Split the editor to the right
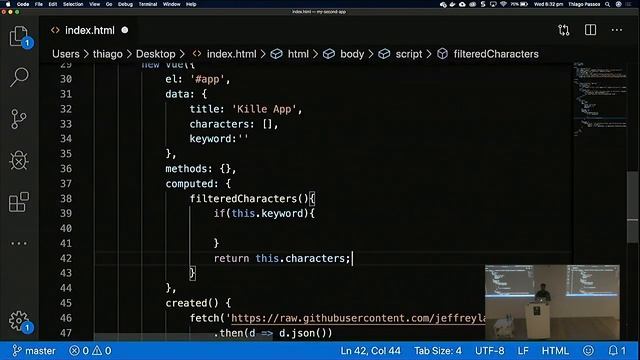The width and height of the screenshot is (640, 360). point(590,30)
